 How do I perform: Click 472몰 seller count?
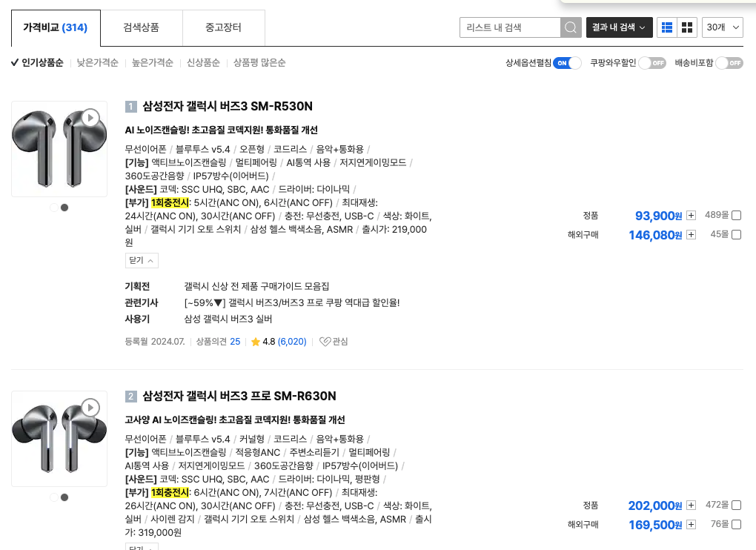717,505
